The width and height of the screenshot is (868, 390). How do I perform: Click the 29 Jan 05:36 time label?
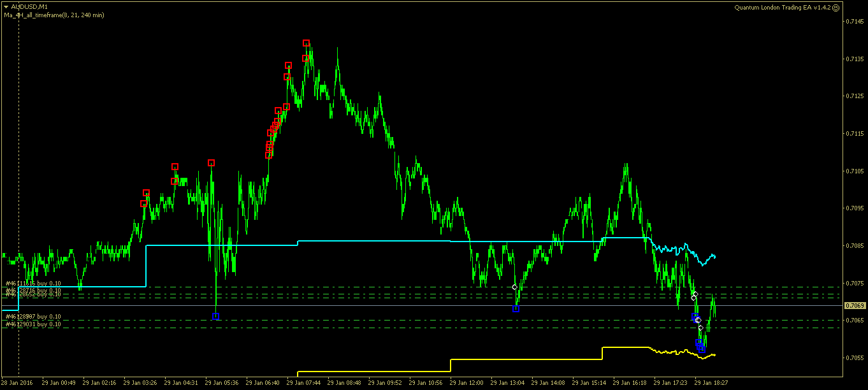tap(222, 383)
